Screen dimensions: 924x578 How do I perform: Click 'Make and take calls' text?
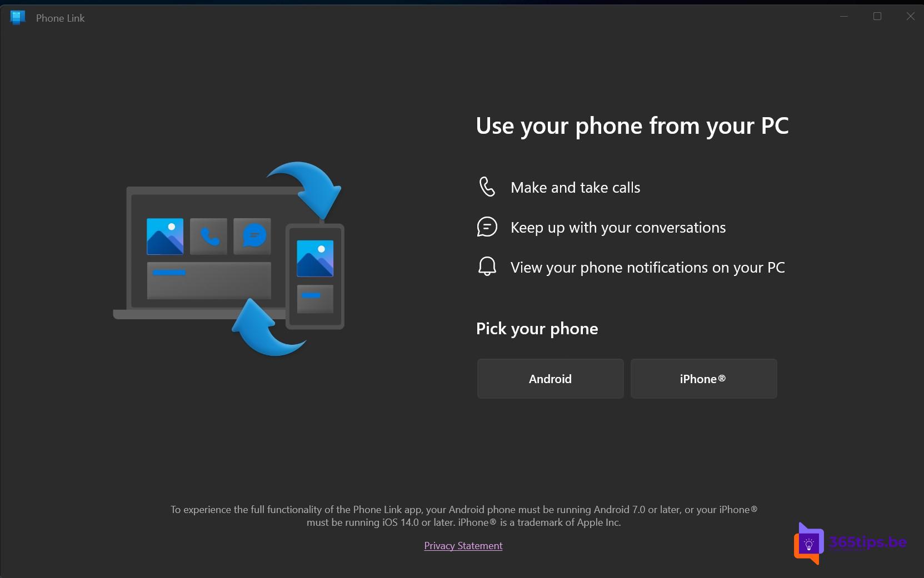click(575, 188)
